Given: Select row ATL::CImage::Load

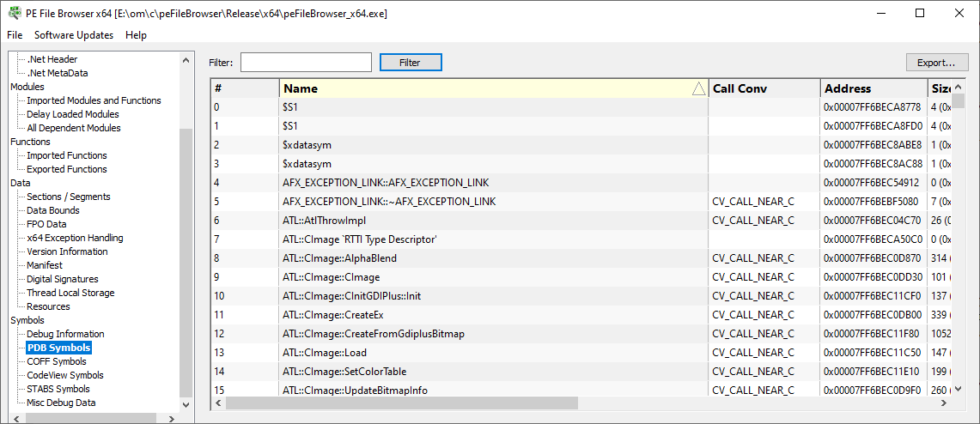Looking at the screenshot, I should (x=581, y=352).
